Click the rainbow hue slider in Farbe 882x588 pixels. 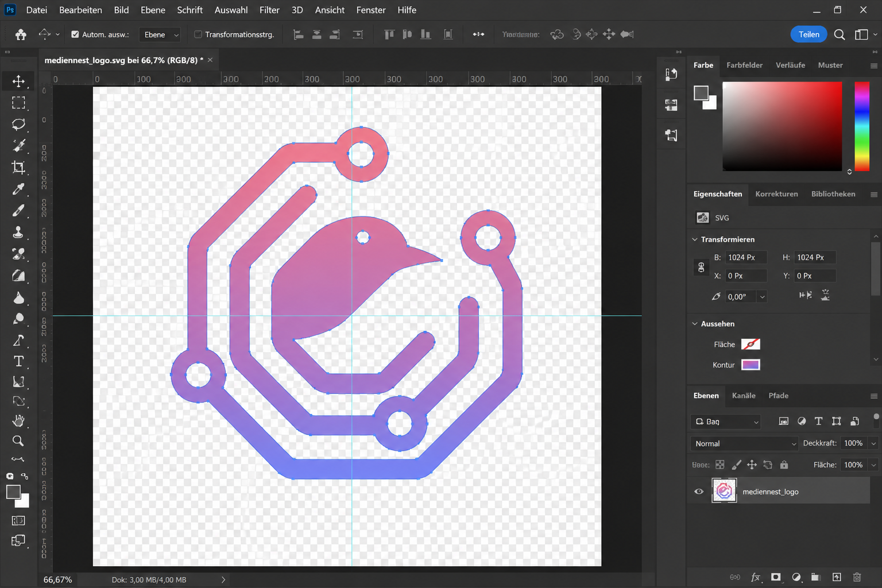point(862,126)
